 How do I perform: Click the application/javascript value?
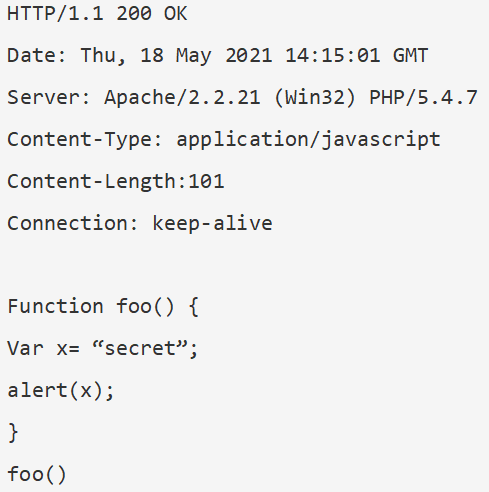tap(308, 140)
